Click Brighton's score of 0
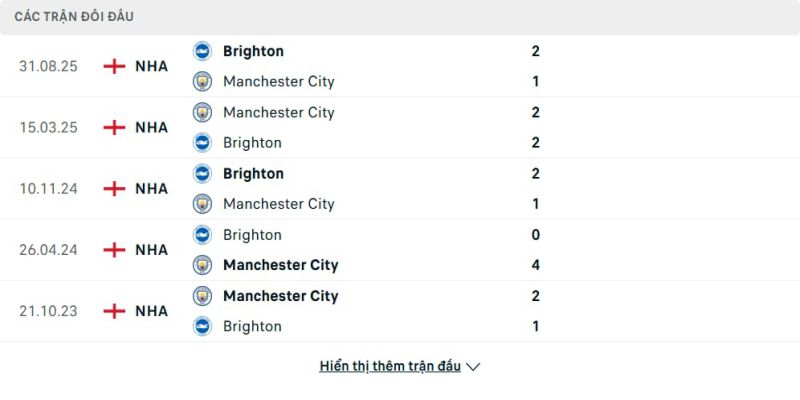Screen dimensions: 800x400 (x=536, y=235)
